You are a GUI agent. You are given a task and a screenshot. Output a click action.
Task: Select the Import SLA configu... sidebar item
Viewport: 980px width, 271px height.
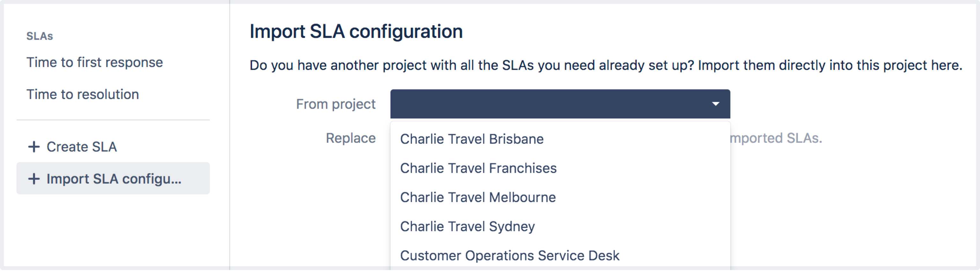(113, 179)
